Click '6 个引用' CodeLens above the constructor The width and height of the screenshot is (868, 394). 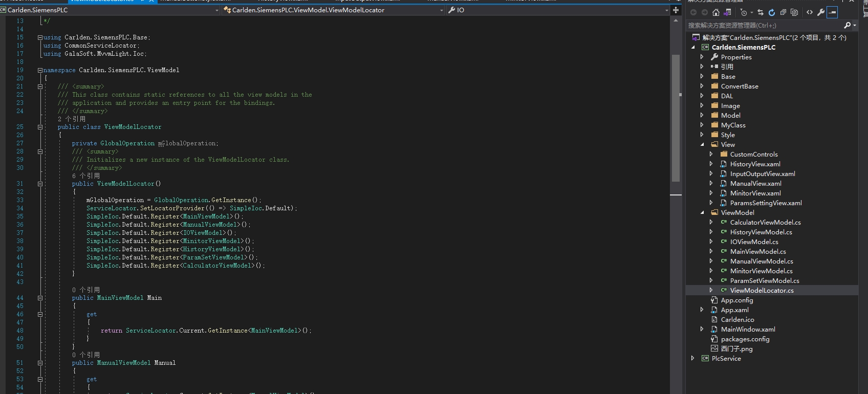click(x=86, y=176)
